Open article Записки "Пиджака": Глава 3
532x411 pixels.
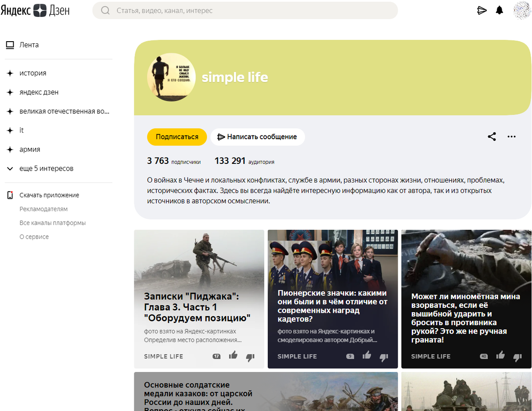tap(199, 299)
